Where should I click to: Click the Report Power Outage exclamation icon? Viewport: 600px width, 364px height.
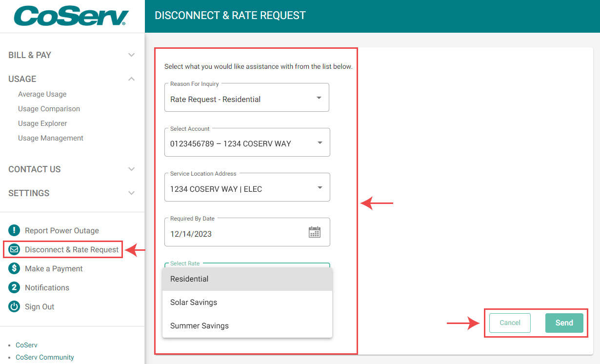[x=14, y=230]
